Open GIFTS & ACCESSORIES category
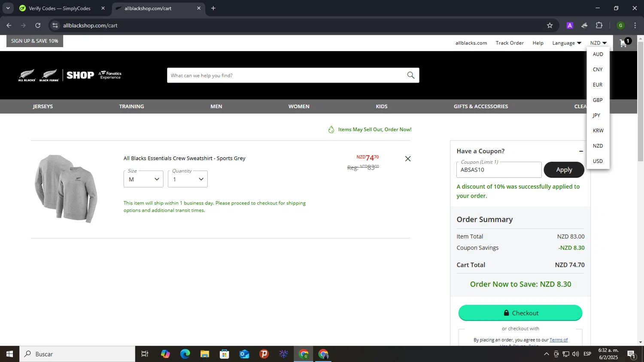The height and width of the screenshot is (362, 644). [x=481, y=106]
